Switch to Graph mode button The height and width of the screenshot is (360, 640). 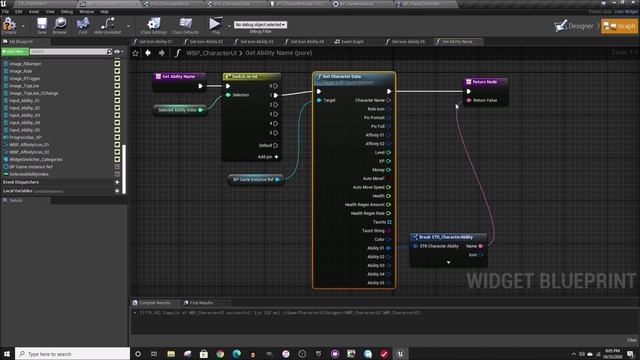[619, 26]
